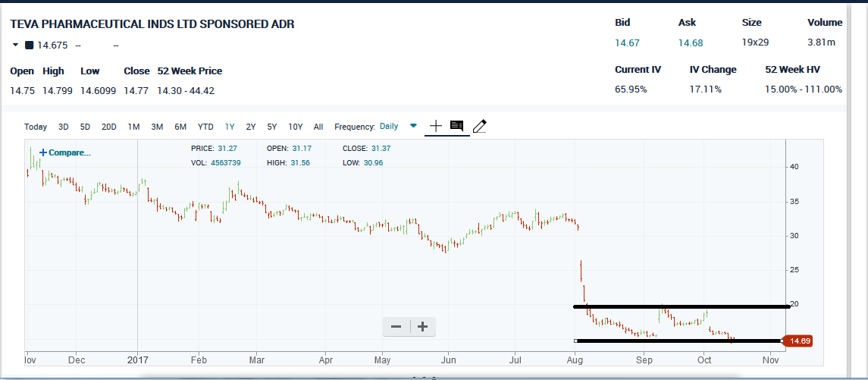The height and width of the screenshot is (380, 868).
Task: Select the pencil draw tool
Action: pos(480,127)
